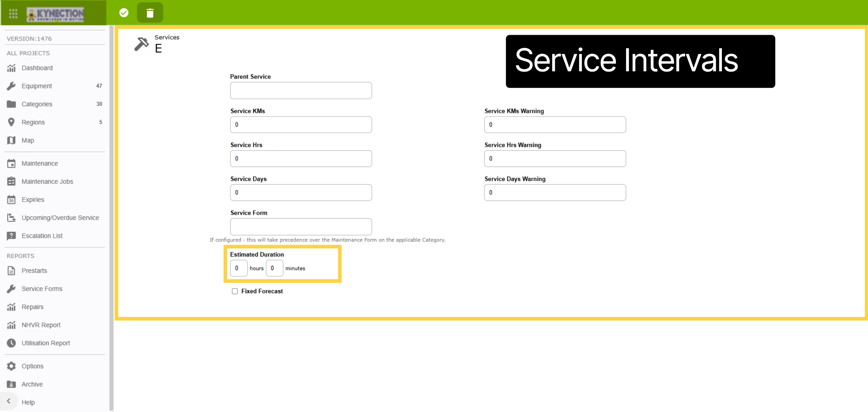Go to Equipment menu item

[37, 86]
